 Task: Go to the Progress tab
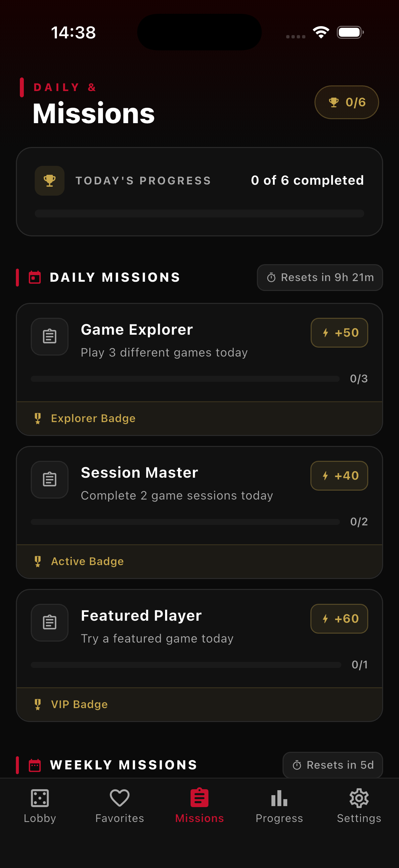coord(279,805)
